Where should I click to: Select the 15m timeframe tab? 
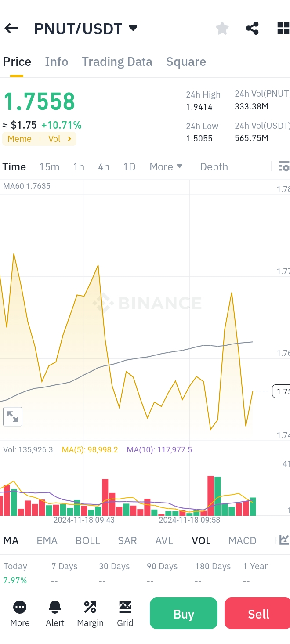tap(49, 166)
